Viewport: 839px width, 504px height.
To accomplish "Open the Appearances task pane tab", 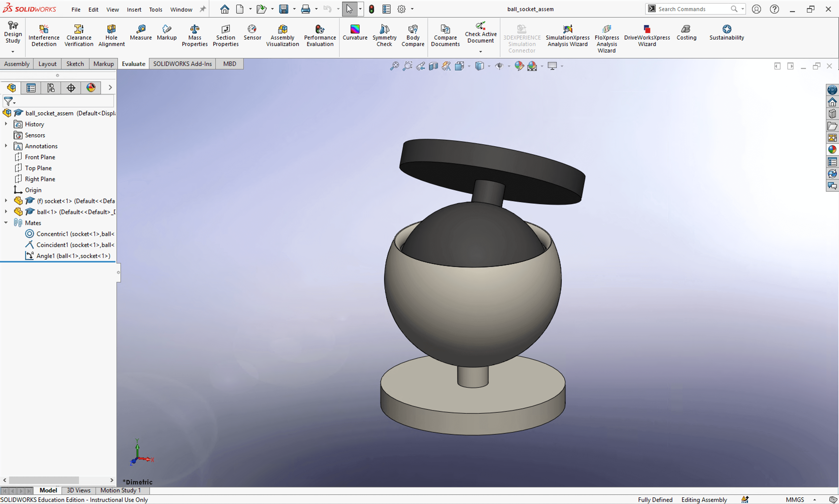I will point(832,149).
